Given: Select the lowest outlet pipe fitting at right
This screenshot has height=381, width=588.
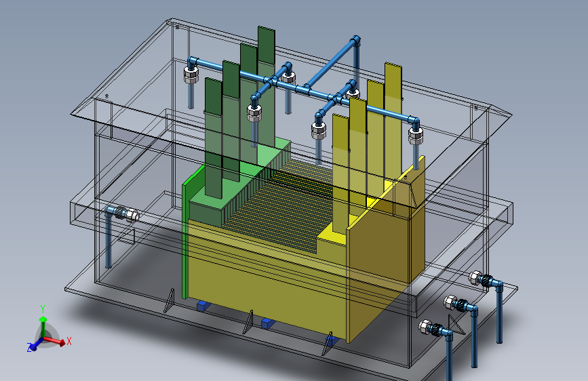Looking at the screenshot, I should point(435,329).
